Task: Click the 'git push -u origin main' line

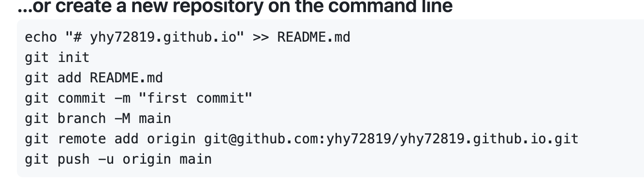Action: tap(118, 159)
